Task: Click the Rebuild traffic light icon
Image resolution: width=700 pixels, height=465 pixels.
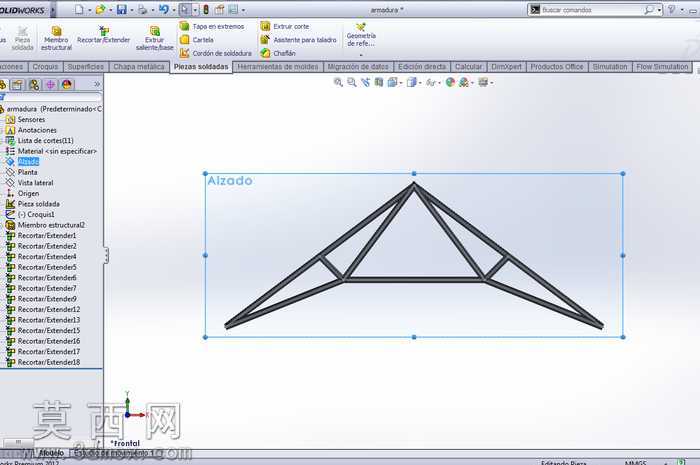Action: (206, 9)
